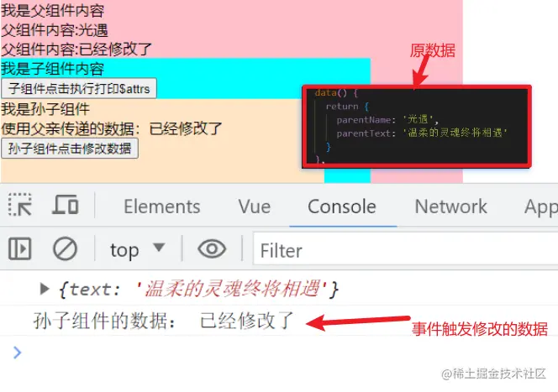Click the data() code snippet image
This screenshot has height=392, width=558.
tap(417, 126)
